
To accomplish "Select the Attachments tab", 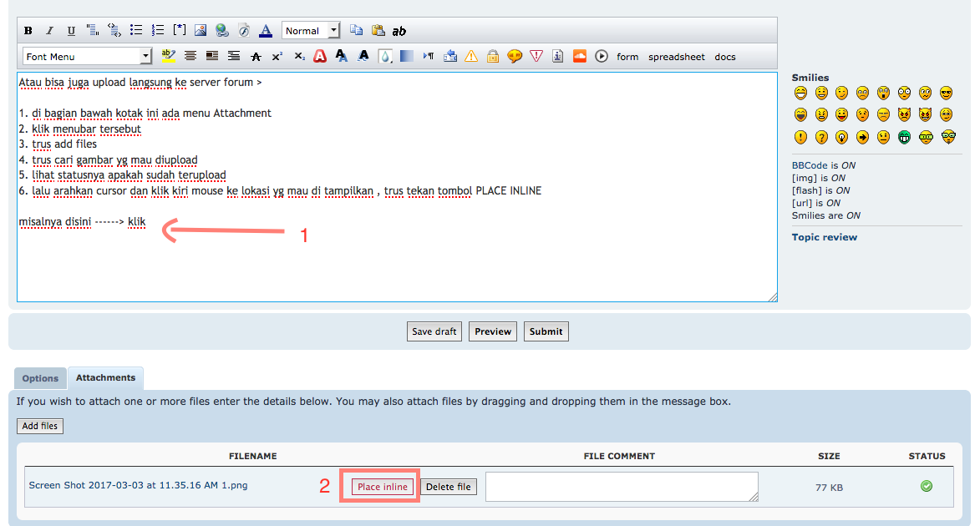I will coord(105,378).
